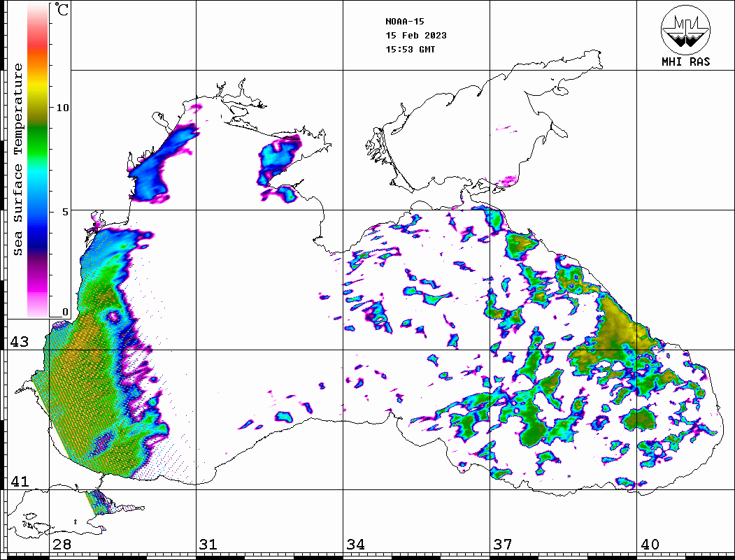Click the "Sea Surface Temperature" vertical label
This screenshot has width=735, height=560.
17,159
